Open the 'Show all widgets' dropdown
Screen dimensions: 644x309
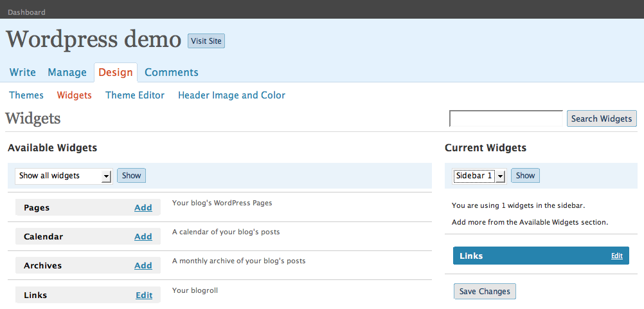coord(64,176)
